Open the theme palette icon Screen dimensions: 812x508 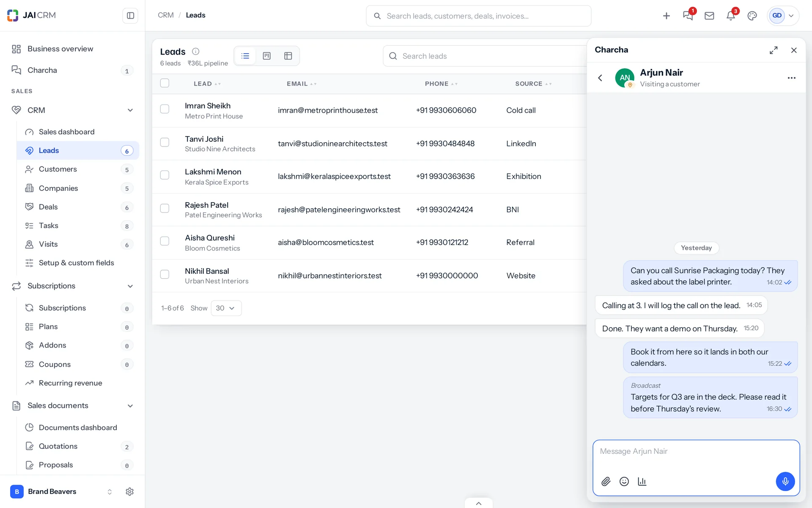pyautogui.click(x=752, y=16)
